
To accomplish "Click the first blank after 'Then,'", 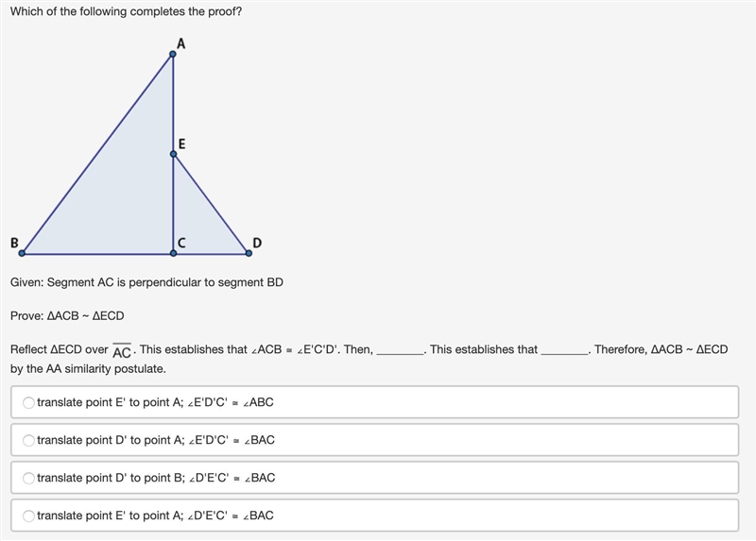I will pyautogui.click(x=400, y=352).
